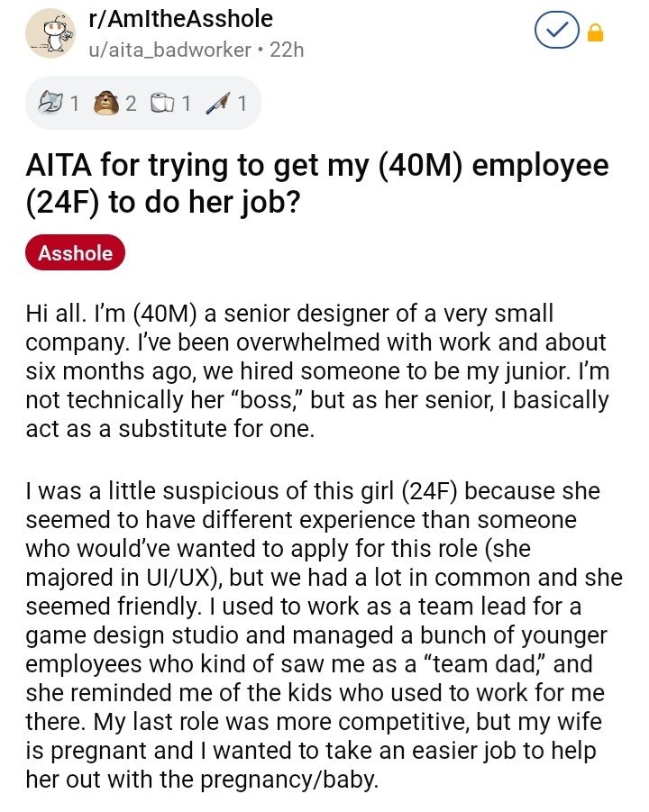Viewport: 649px width, 812px height.
Task: Click count 1 beside the cat award
Action: click(75, 104)
